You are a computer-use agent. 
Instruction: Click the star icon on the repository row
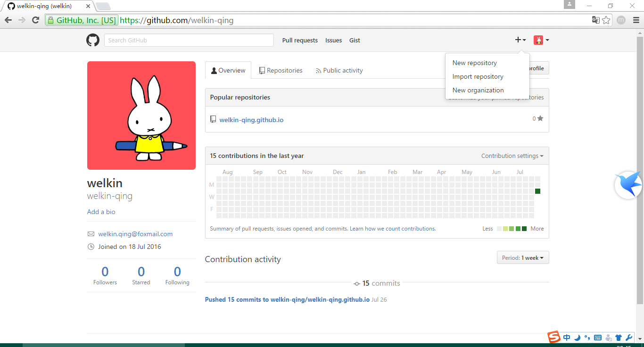pyautogui.click(x=539, y=118)
